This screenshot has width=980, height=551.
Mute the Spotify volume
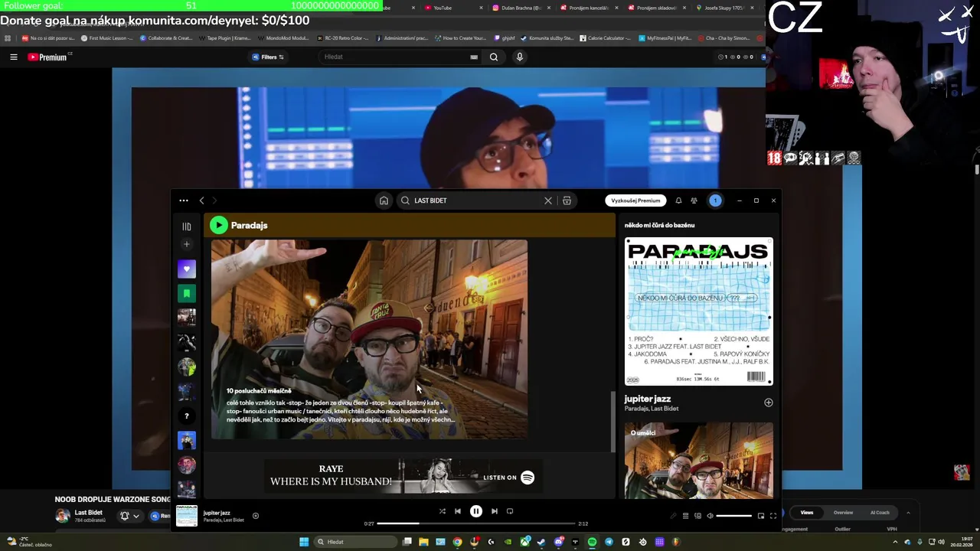point(710,516)
